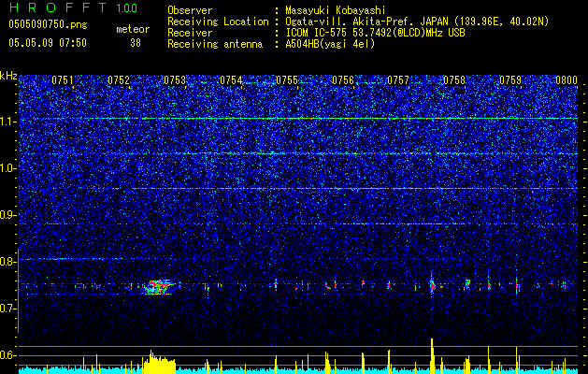Click the 0755 time marker
The width and height of the screenshot is (588, 374).
287,80
